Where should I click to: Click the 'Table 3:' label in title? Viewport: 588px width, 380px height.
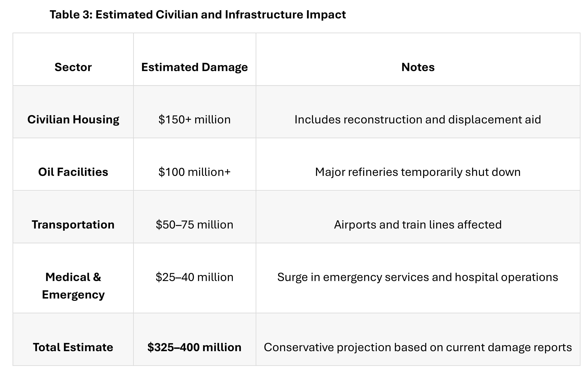click(x=71, y=15)
